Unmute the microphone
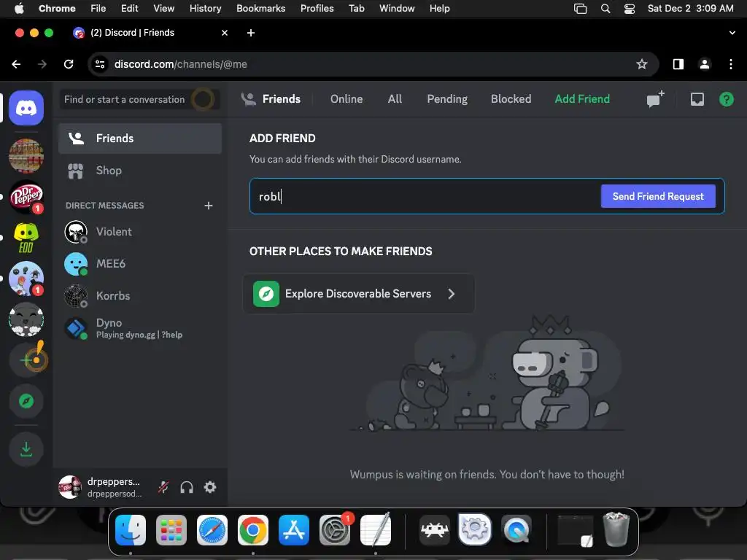 (x=163, y=487)
